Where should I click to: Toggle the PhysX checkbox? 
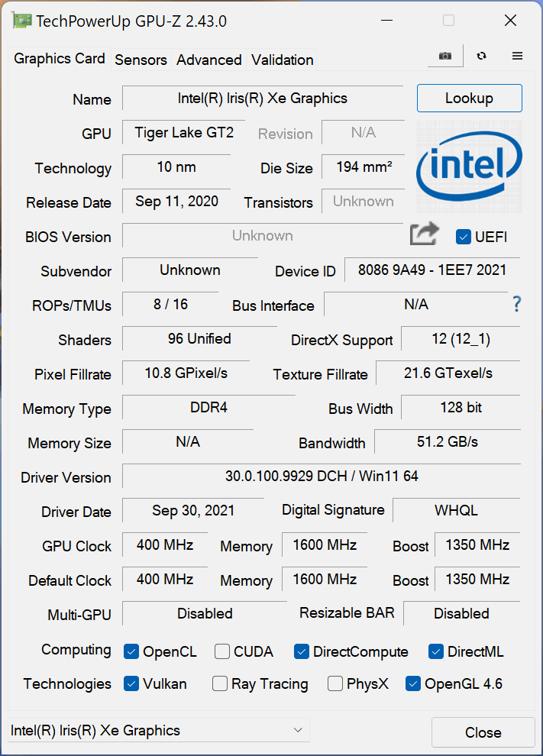pos(335,683)
